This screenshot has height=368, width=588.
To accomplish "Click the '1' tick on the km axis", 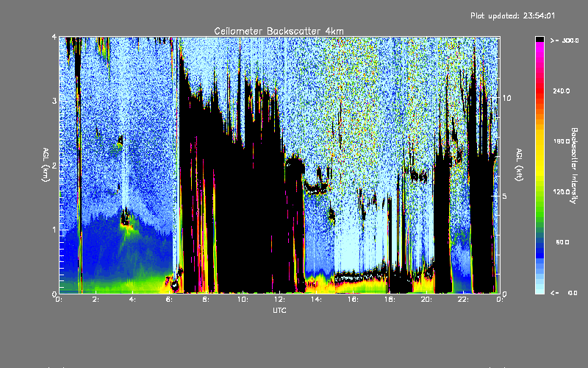I will [x=54, y=230].
